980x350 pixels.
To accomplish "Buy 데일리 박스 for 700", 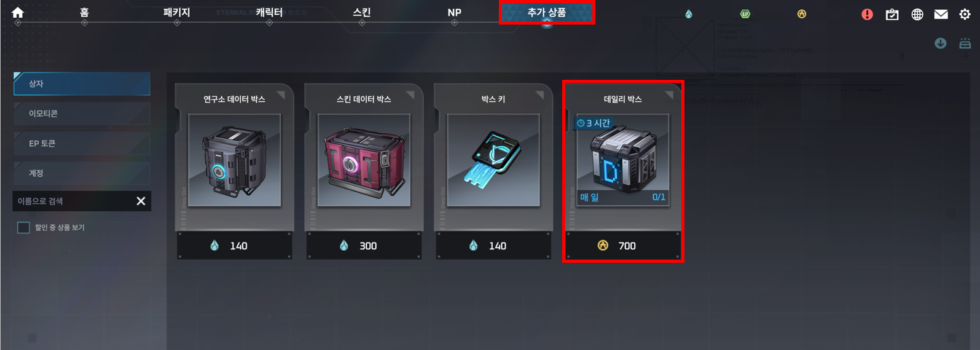I will tap(622, 246).
